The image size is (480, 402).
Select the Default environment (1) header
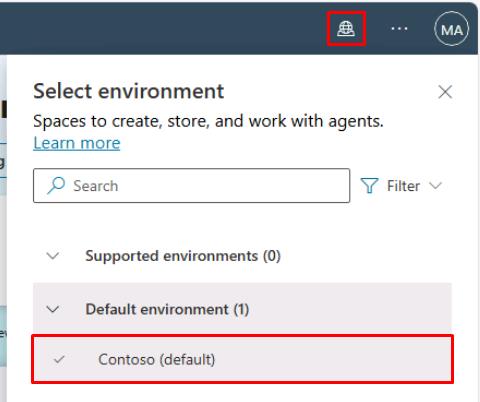tap(167, 309)
